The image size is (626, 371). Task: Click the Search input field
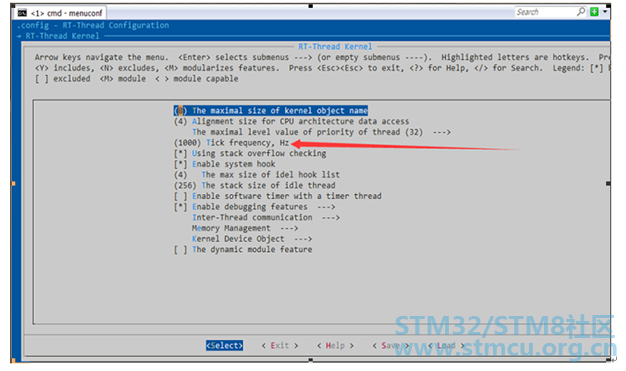click(545, 12)
